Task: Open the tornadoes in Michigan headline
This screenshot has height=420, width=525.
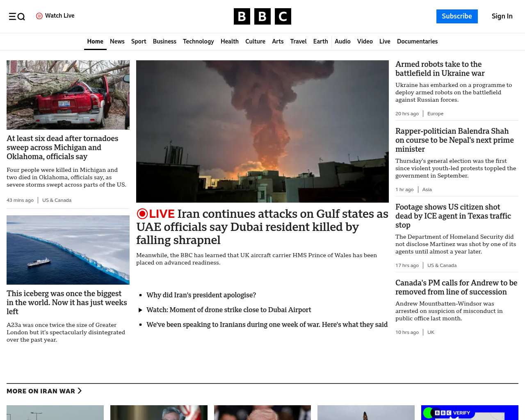Action: coord(62,147)
